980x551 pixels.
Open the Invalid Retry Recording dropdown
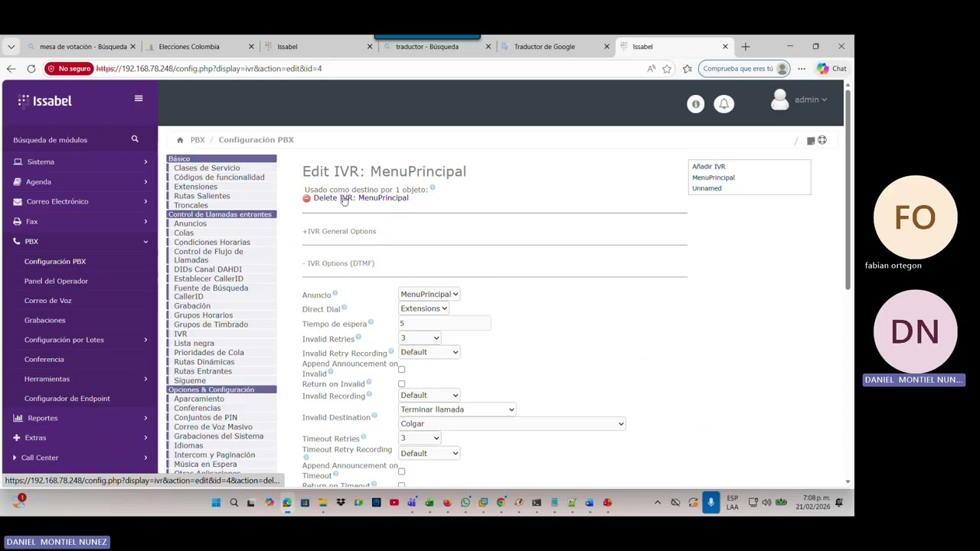(x=429, y=352)
